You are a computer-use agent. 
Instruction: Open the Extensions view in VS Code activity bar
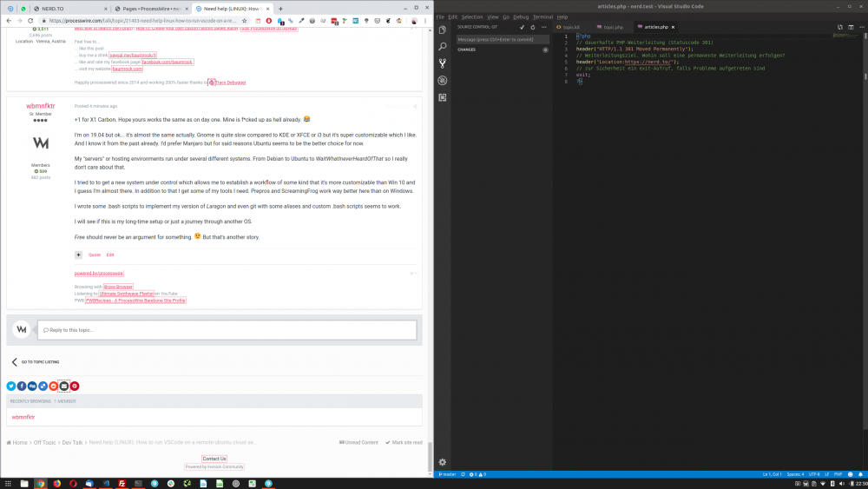coord(443,97)
